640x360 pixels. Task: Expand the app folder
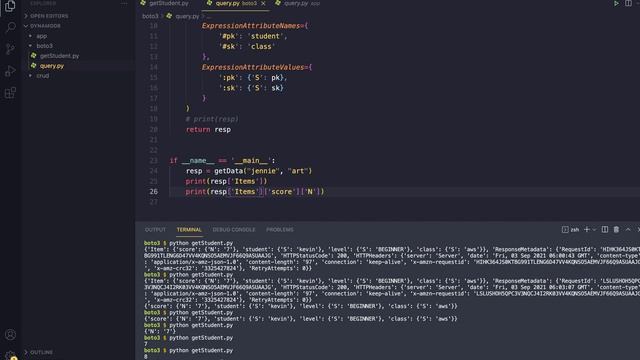(x=41, y=36)
